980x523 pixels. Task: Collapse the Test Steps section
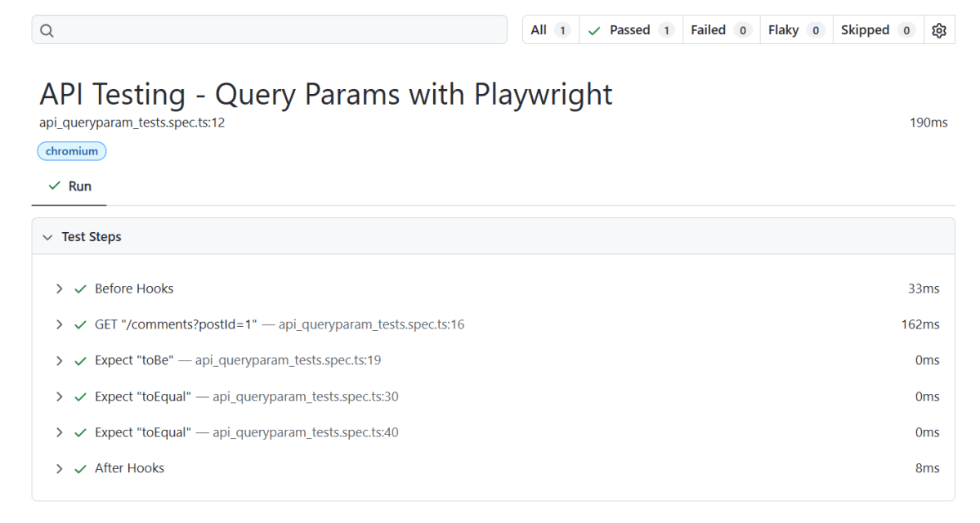coord(47,237)
